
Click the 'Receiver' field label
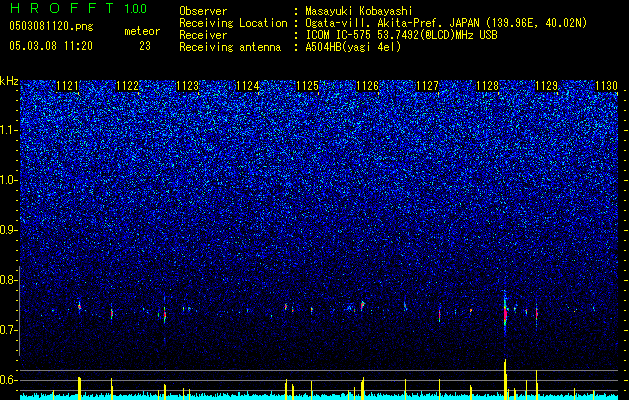coord(203,35)
